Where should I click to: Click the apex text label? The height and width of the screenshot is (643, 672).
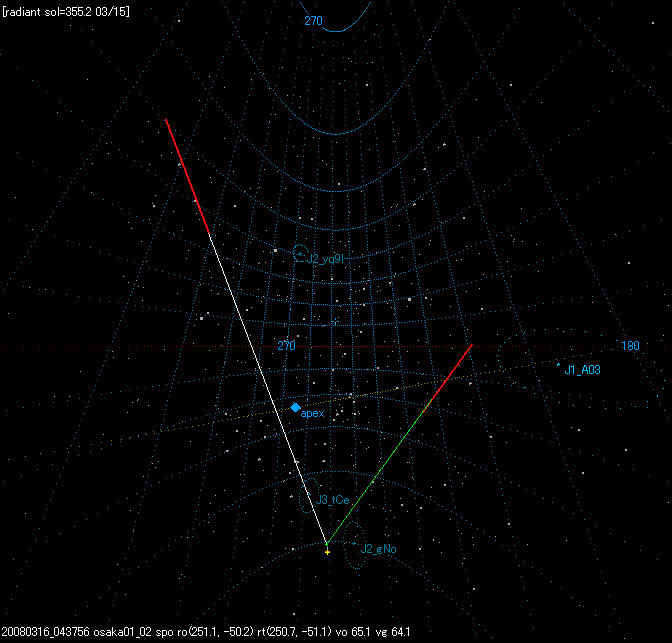point(312,414)
